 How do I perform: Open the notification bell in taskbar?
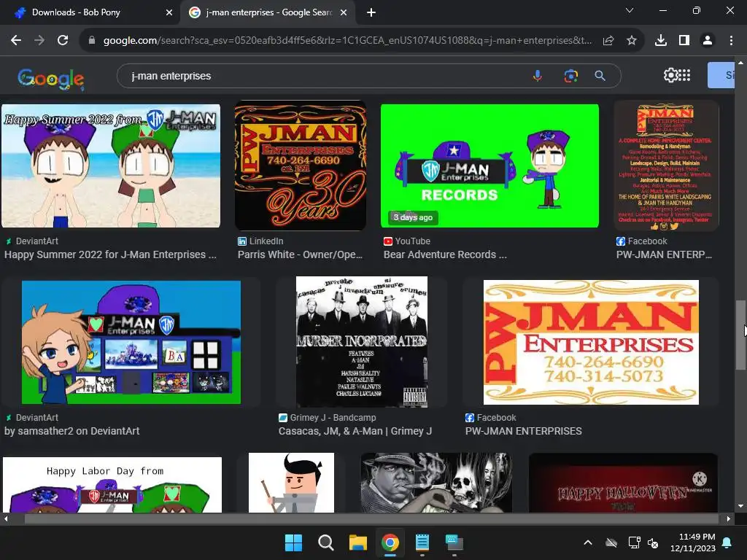coord(727,542)
